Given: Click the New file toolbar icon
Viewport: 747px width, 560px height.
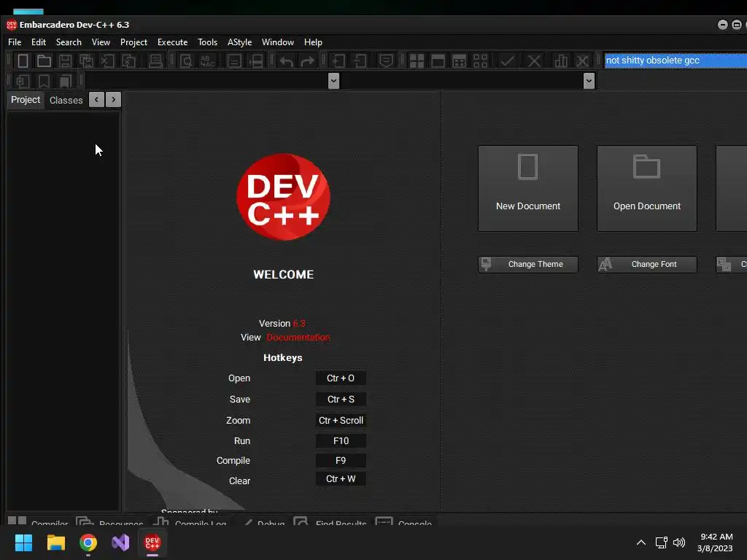Looking at the screenshot, I should pyautogui.click(x=23, y=61).
